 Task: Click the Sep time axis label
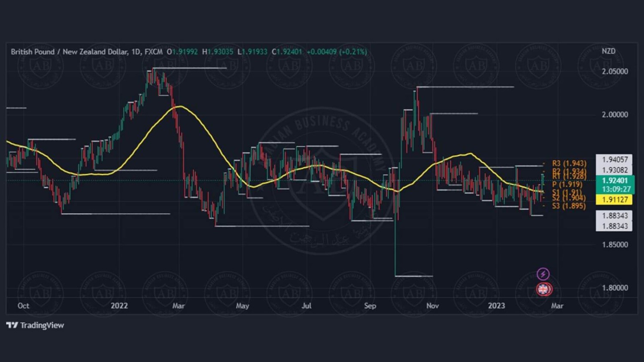pyautogui.click(x=370, y=306)
